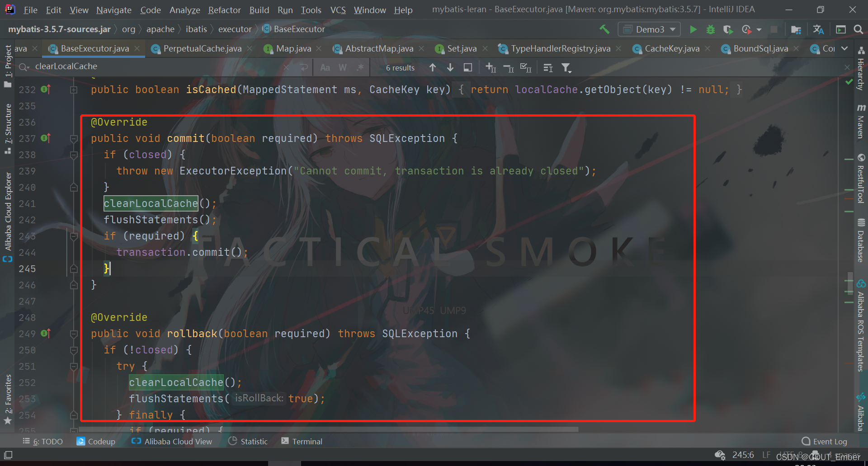This screenshot has width=868, height=466.
Task: Open the Project Structure icon
Action: point(796,29)
